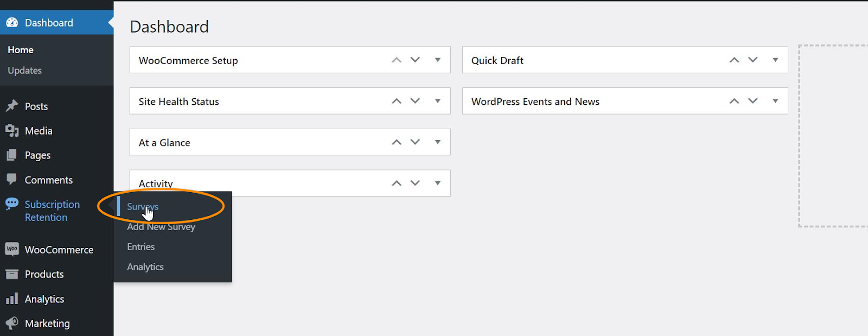Toggle WooCommerce Setup panel open
Screen dimensions: 868x336
438,60
